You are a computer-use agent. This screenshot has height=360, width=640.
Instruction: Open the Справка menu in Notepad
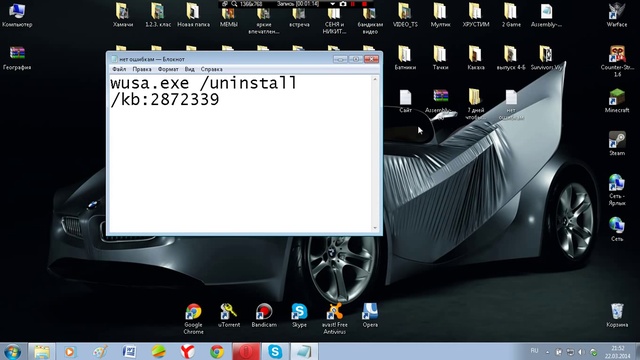tap(211, 69)
